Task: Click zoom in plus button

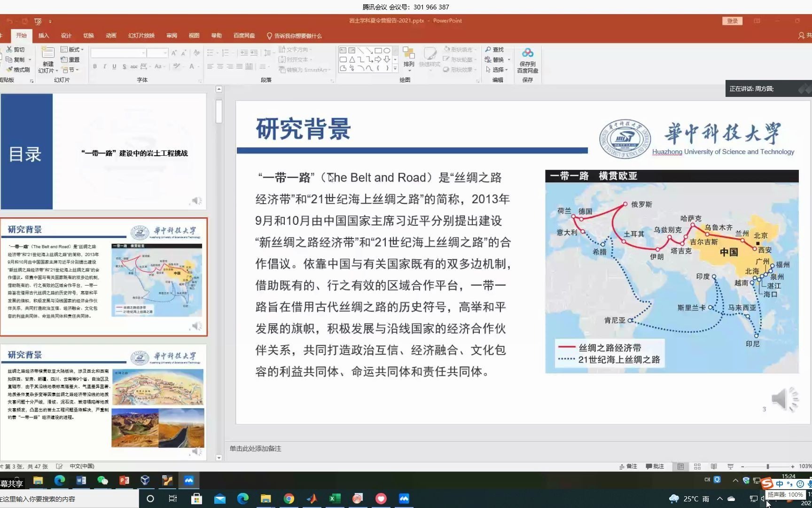Action: [x=793, y=467]
